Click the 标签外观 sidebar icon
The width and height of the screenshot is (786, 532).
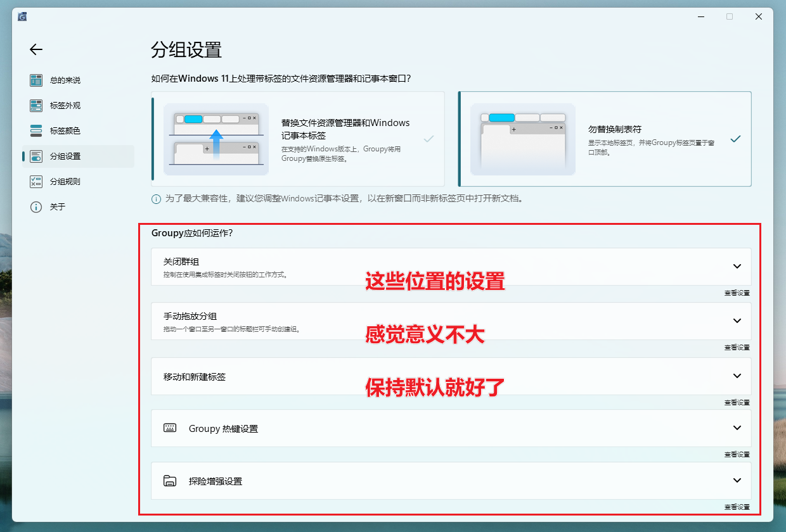(x=36, y=106)
